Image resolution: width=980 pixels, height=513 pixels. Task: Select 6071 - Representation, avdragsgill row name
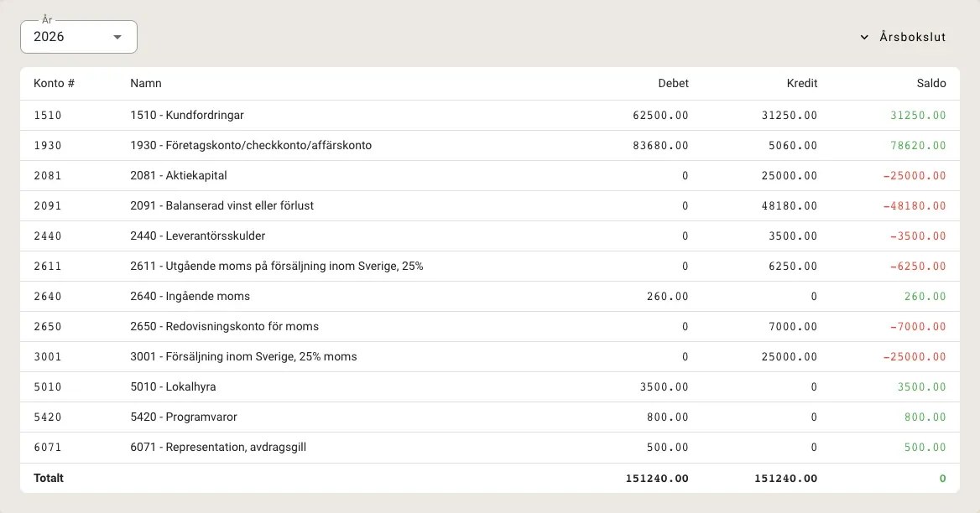[x=218, y=447]
